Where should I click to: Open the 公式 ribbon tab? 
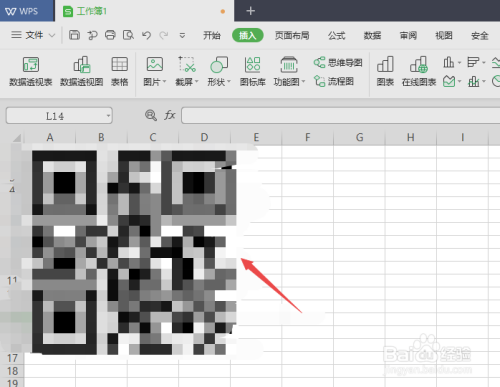tap(336, 35)
